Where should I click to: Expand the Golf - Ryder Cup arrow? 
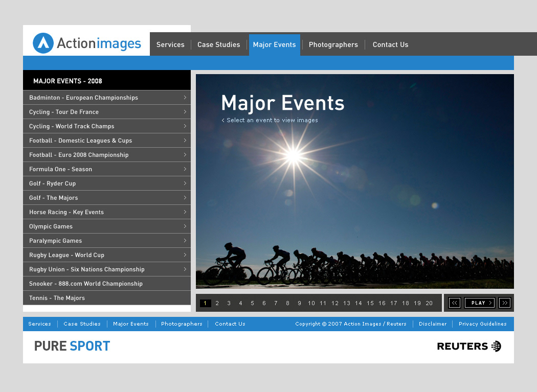[185, 183]
